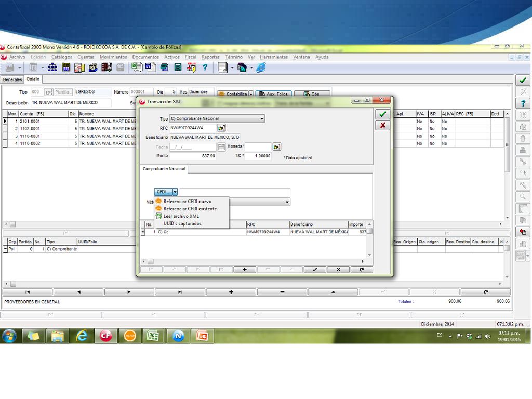Open the Catálogos menu
Image resolution: width=532 pixels, height=399 pixels.
62,57
